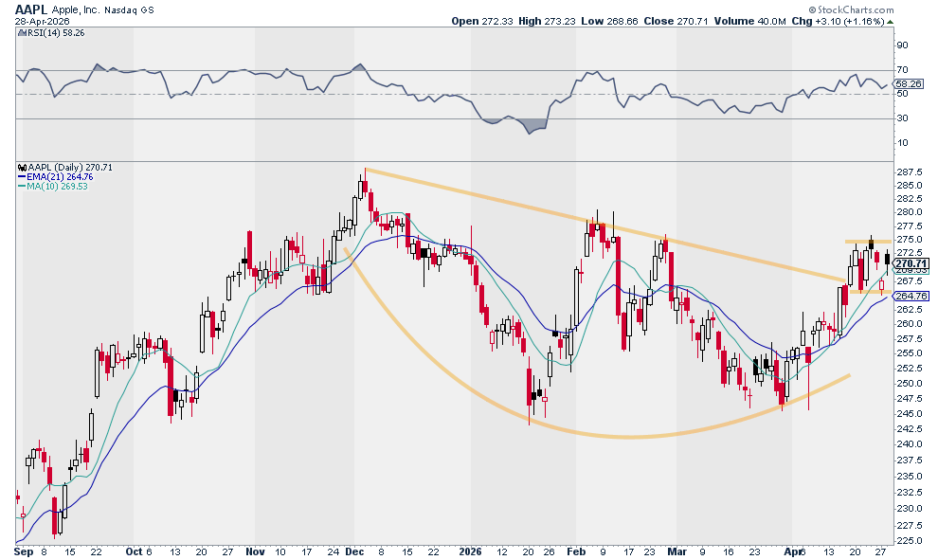This screenshot has width=938, height=560.
Task: Click the price axis label 287.5
Action: [x=910, y=172]
